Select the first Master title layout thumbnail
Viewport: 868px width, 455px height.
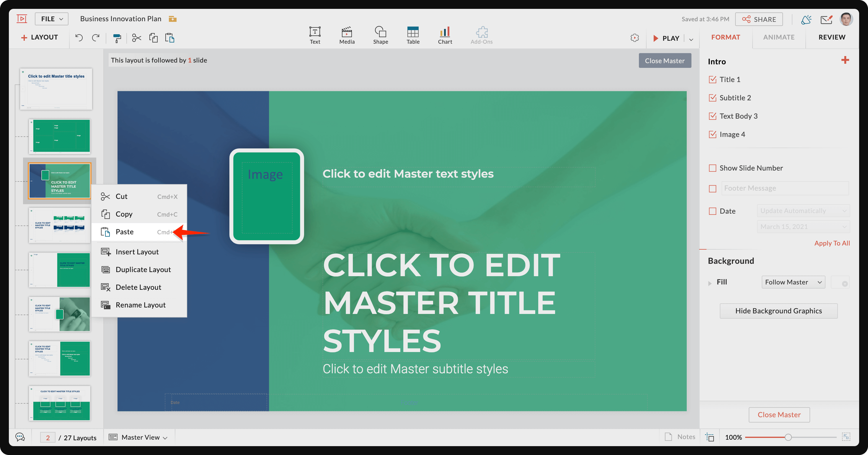coord(56,89)
